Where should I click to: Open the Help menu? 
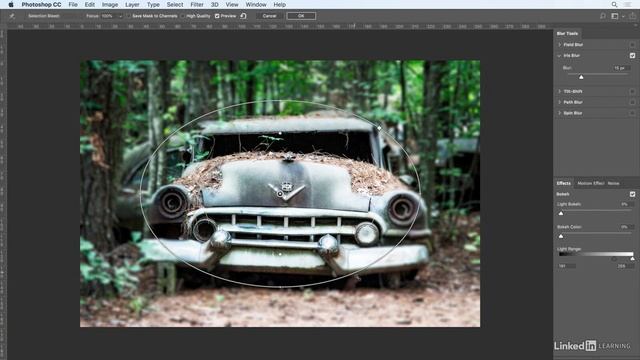280,4
